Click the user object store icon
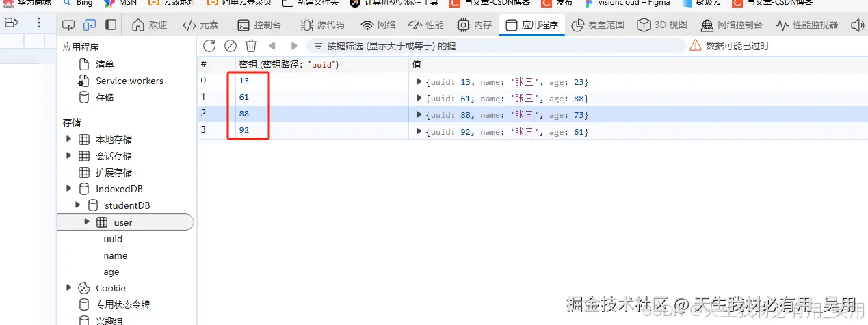This screenshot has width=868, height=325. click(x=102, y=222)
